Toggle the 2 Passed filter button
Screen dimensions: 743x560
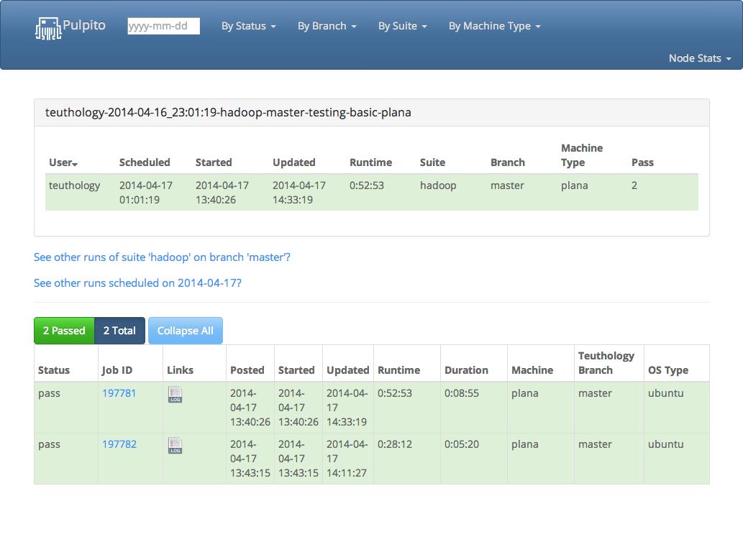click(x=64, y=331)
